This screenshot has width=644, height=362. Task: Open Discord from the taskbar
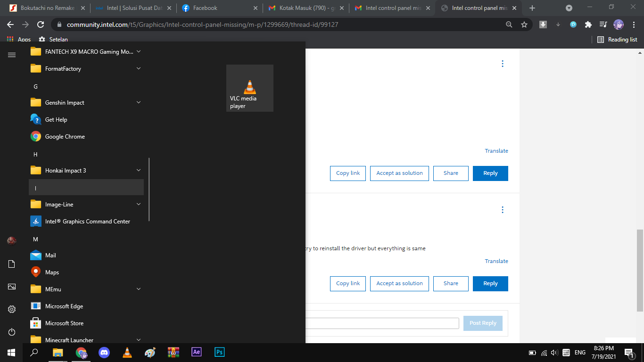(x=104, y=352)
